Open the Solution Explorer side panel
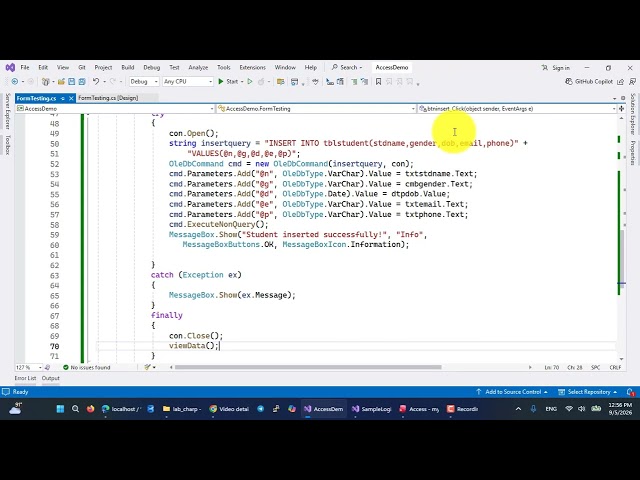Screen dimensions: 640x480 pyautogui.click(x=633, y=114)
